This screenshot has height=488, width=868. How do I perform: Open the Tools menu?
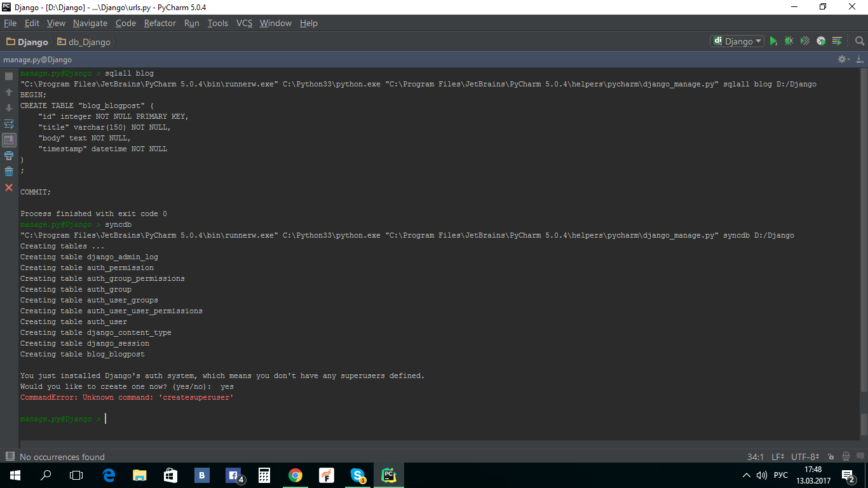218,23
